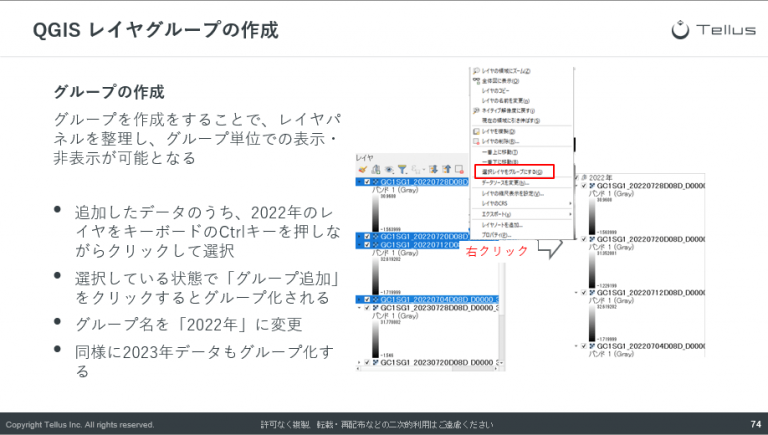Open the filter legend funnel icon
The image size is (768, 435).
coord(403,169)
